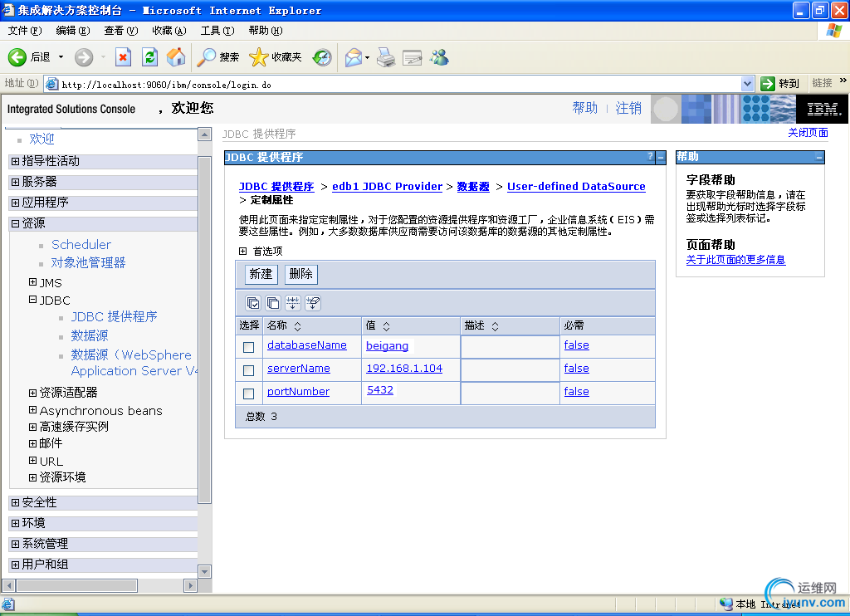
Task: Refresh the page with green arrows icon
Action: (x=149, y=57)
